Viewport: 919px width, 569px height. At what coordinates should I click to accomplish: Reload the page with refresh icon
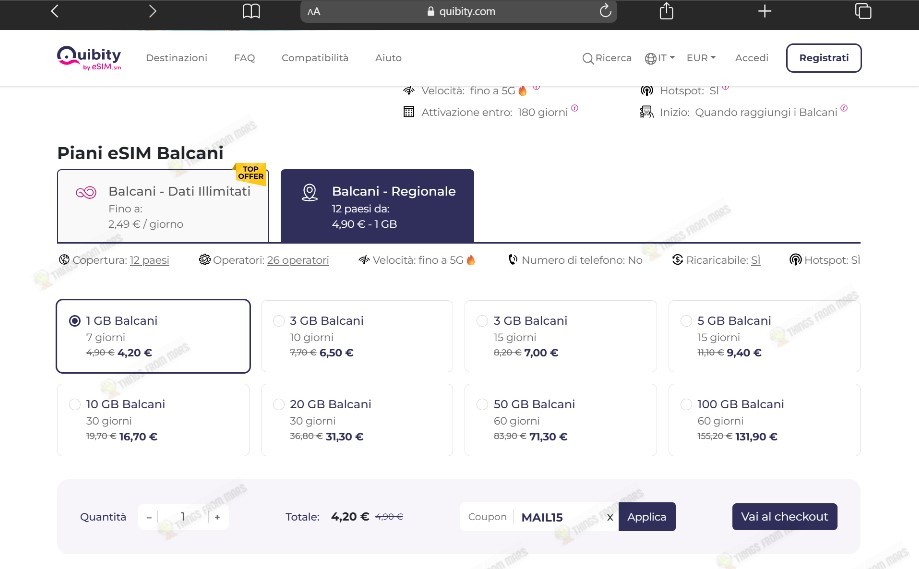click(605, 11)
